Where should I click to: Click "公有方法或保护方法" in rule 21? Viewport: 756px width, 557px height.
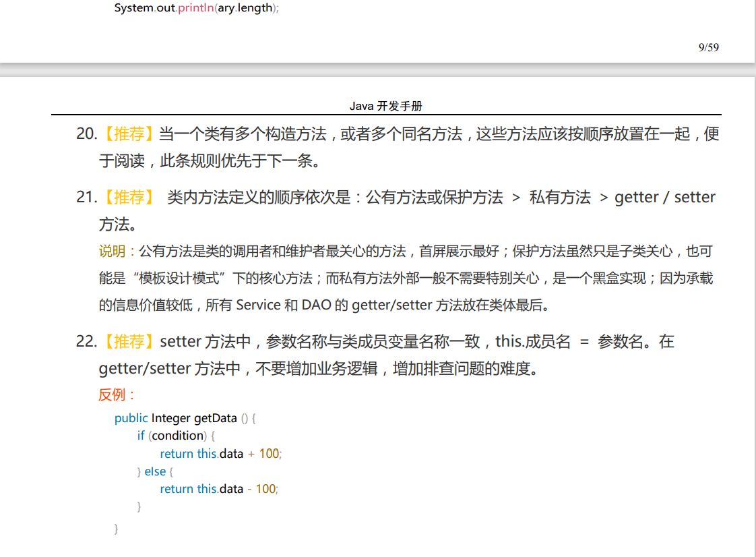tap(435, 197)
